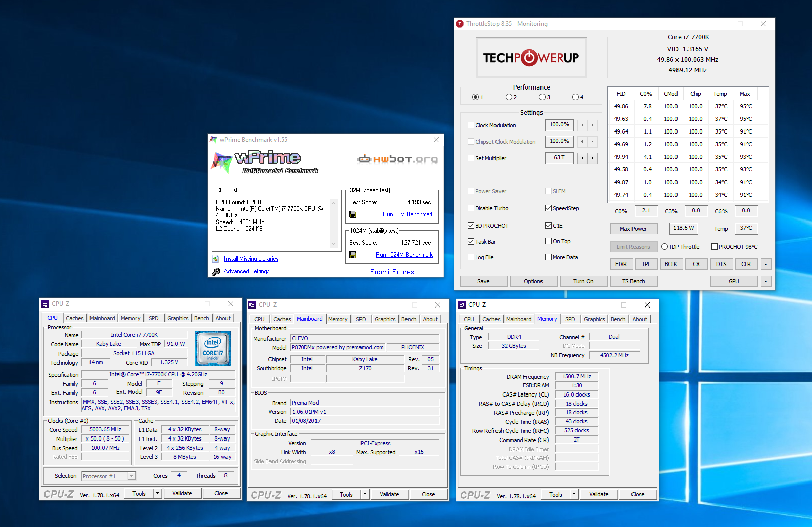Click the CPU-Z Memory window title icon
Image resolution: width=812 pixels, height=527 pixels.
coord(462,305)
